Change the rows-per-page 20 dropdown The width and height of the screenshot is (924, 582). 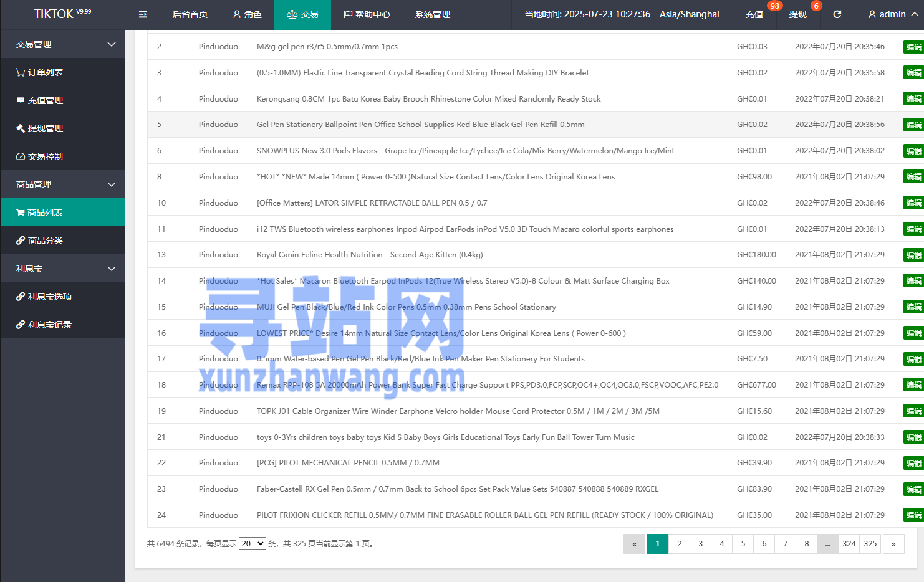(x=253, y=544)
